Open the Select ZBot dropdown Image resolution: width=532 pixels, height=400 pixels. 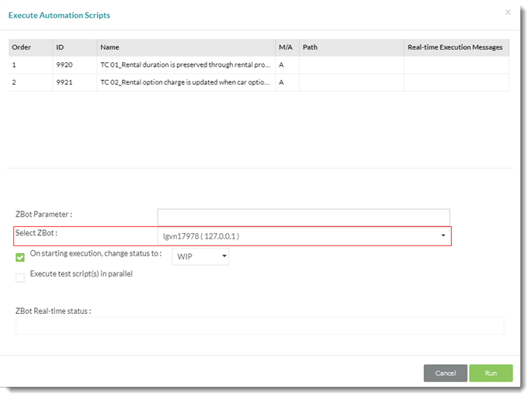click(x=304, y=236)
